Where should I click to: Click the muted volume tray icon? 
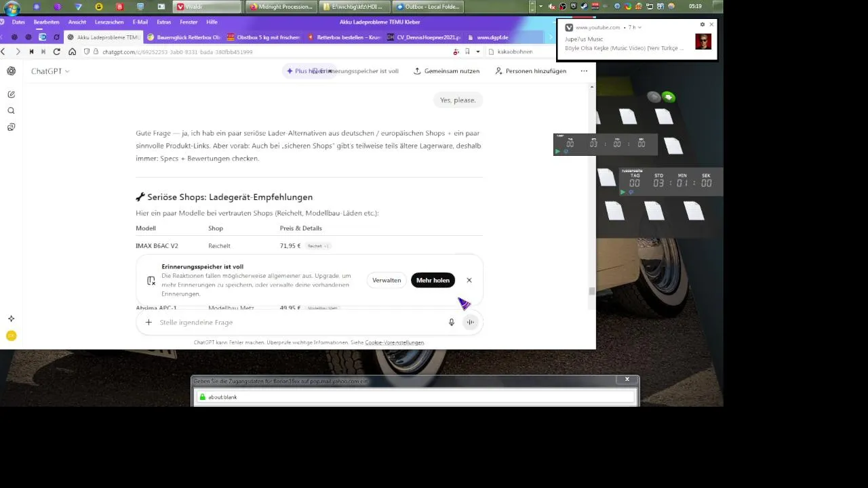(x=552, y=7)
